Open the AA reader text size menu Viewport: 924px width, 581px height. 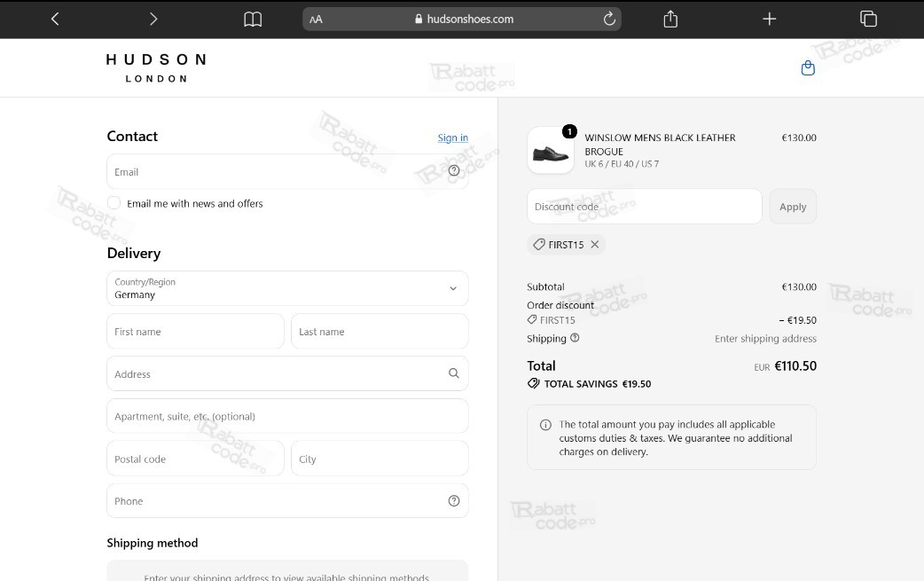pos(316,20)
